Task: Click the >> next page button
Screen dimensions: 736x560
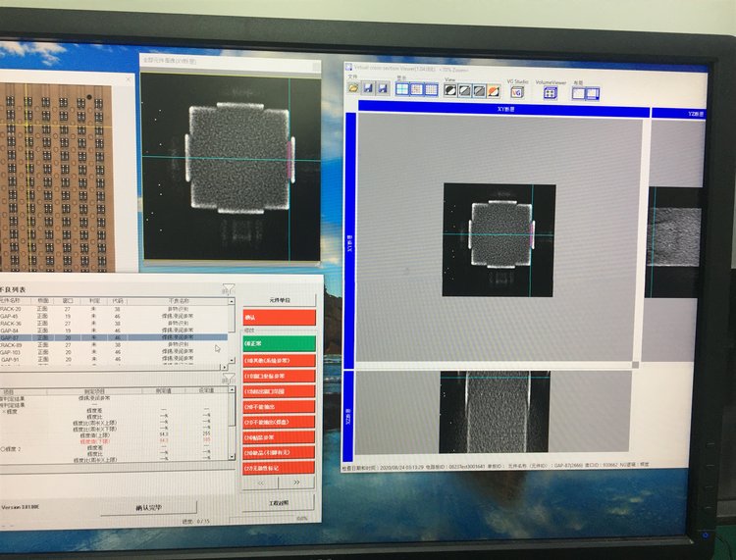Action: coord(296,483)
